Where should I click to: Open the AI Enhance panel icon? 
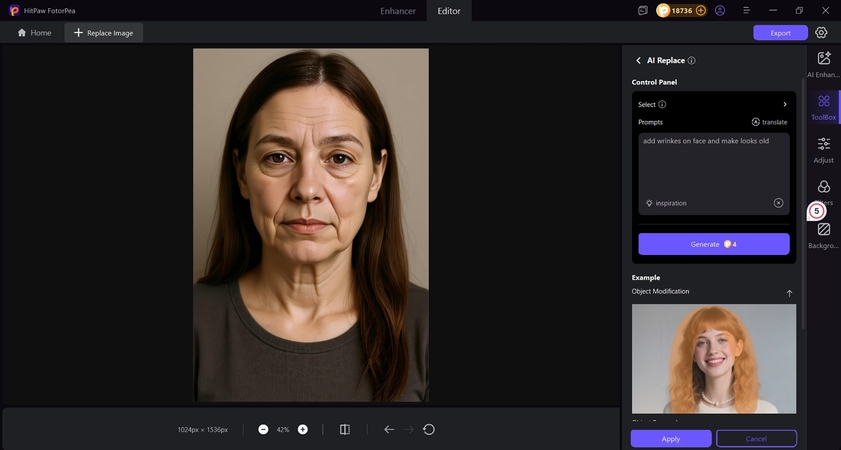point(823,60)
